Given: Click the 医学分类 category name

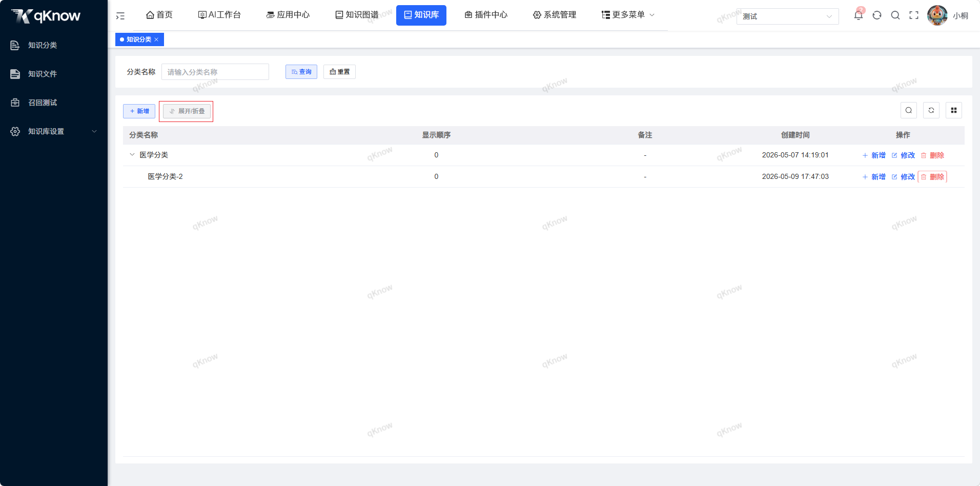Looking at the screenshot, I should [154, 155].
